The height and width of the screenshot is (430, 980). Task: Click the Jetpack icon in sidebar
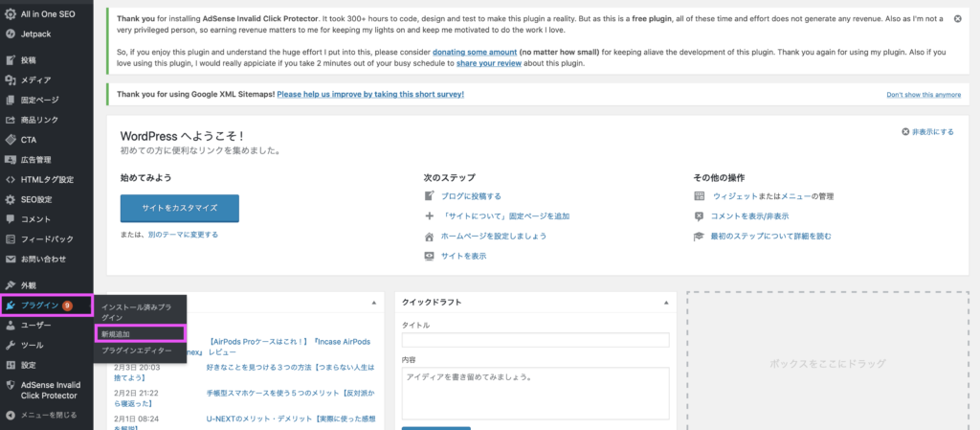[10, 34]
